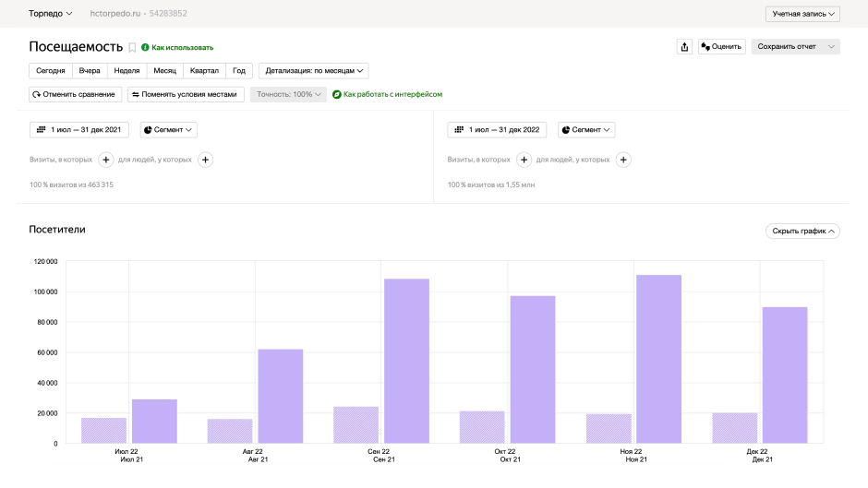
Task: Click Отменить сравнение button
Action: coord(76,95)
